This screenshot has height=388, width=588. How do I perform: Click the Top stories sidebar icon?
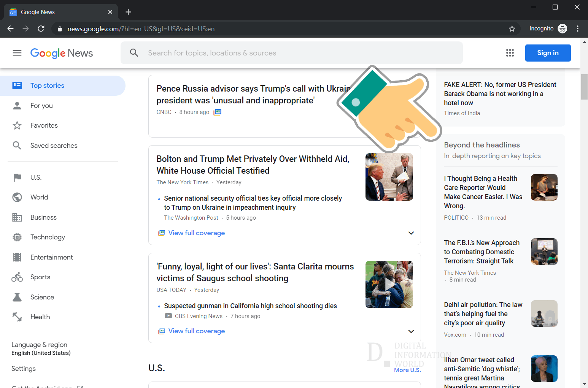[17, 86]
